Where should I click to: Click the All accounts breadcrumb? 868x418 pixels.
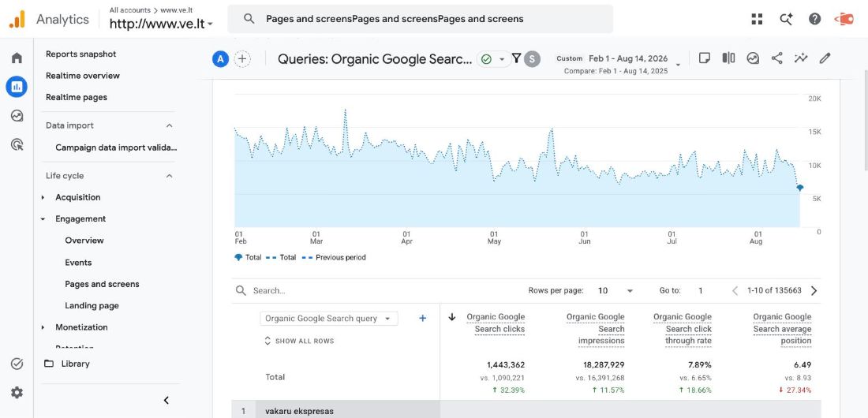129,10
